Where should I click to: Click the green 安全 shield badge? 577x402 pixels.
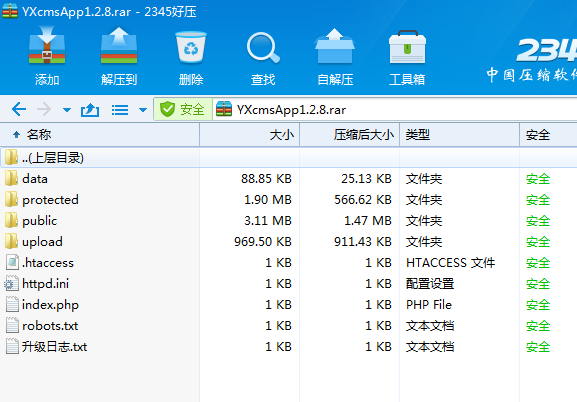click(183, 109)
